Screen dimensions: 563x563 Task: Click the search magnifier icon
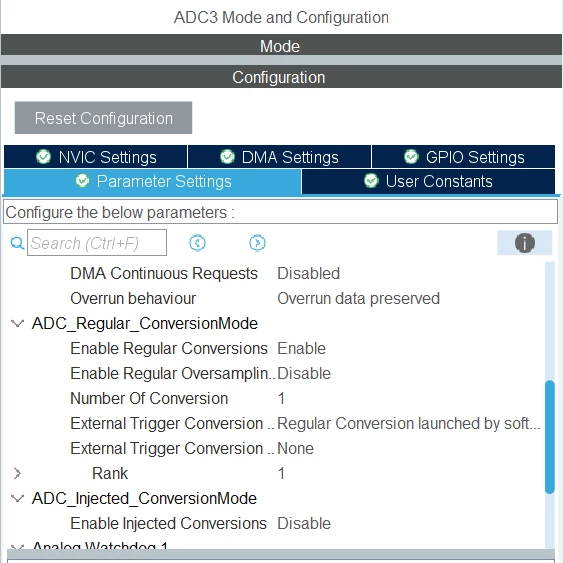(17, 243)
